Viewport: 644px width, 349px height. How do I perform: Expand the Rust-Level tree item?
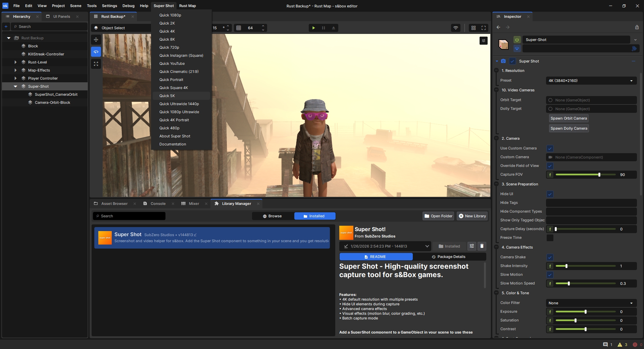[x=15, y=62]
